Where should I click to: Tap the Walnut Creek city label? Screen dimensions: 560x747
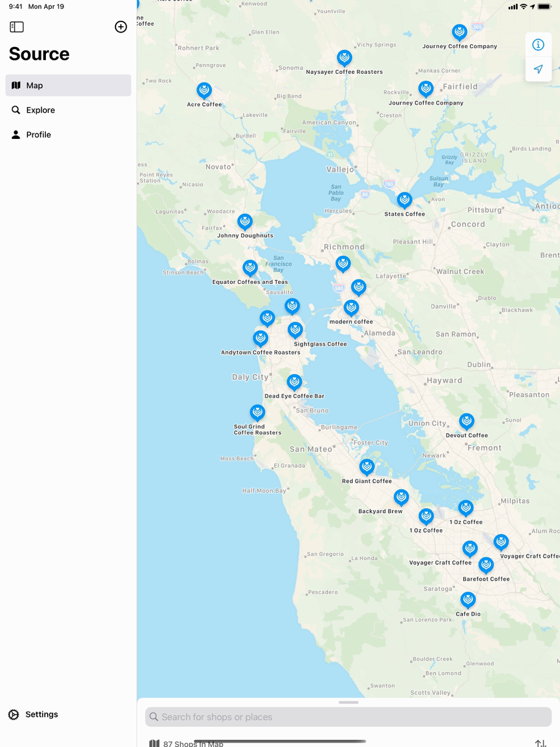[460, 272]
